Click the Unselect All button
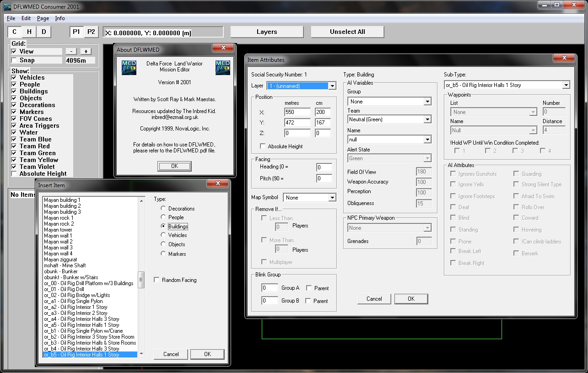Viewport: 588px width, 373px height. pos(348,32)
